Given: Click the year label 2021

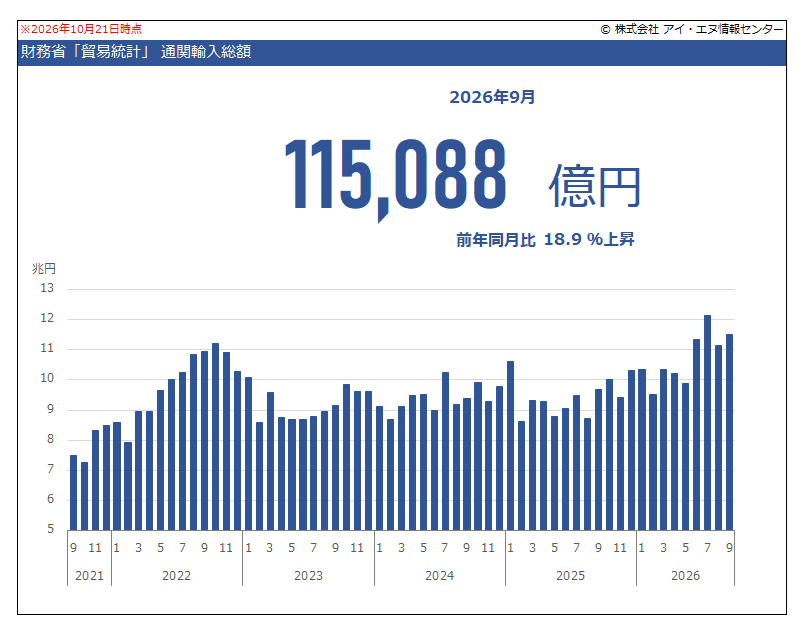Looking at the screenshot, I should (x=89, y=576).
